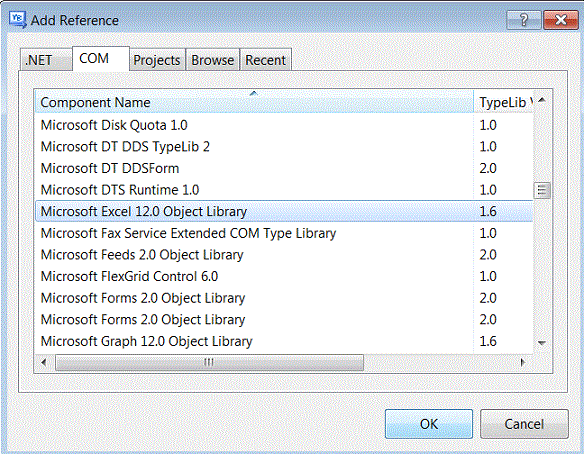Click the help question mark button

pos(523,20)
